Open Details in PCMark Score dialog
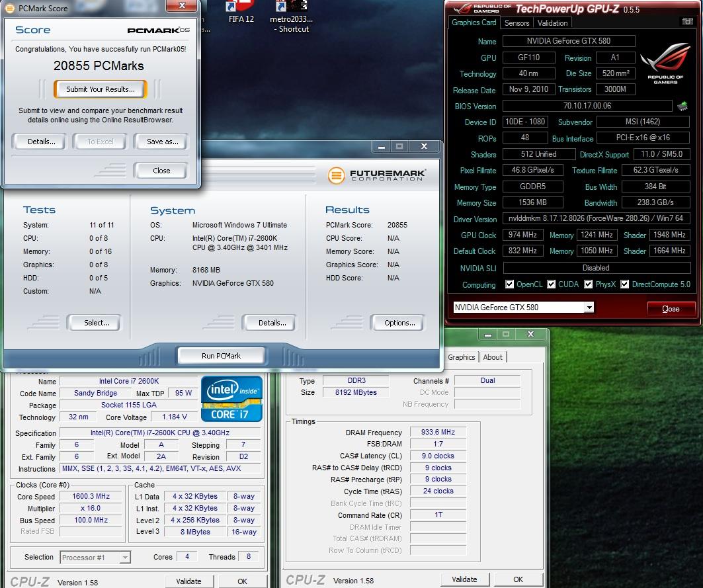 point(41,142)
